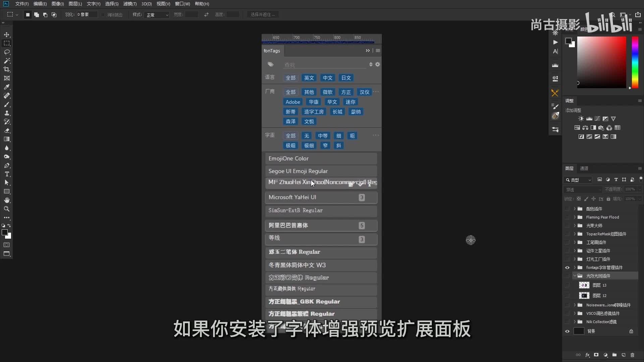
Task: Select the Horizontal Type tool
Action: pos(7,174)
